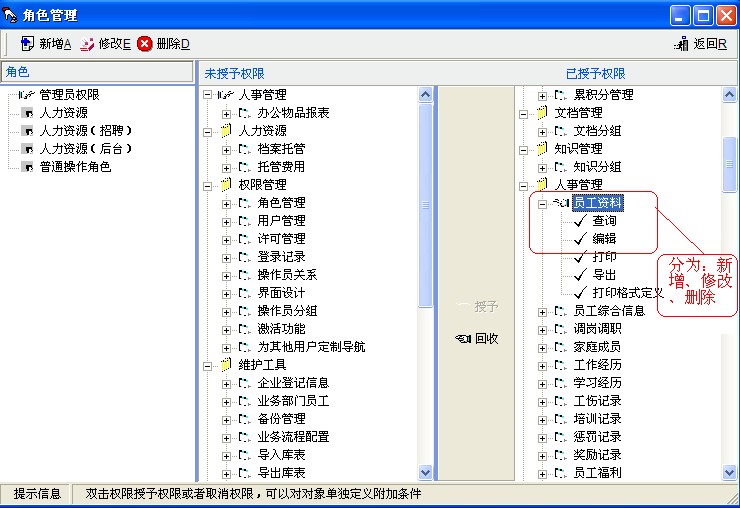Click the 未授予权限 column header
Viewport: 740px width, 508px height.
click(235, 74)
